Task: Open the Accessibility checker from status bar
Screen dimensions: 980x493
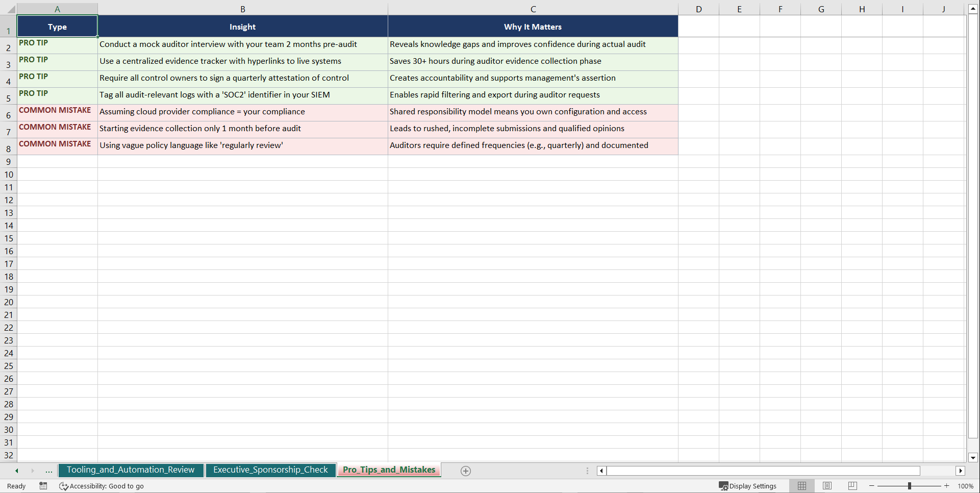Action: coord(102,486)
